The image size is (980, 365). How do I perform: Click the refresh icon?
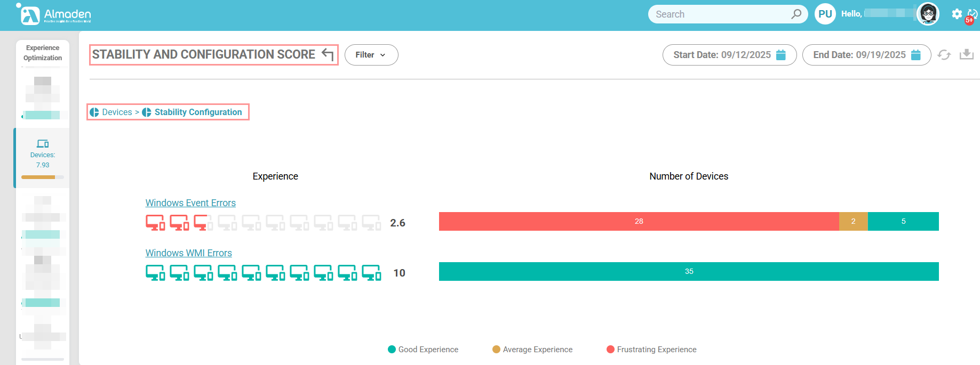pos(944,55)
